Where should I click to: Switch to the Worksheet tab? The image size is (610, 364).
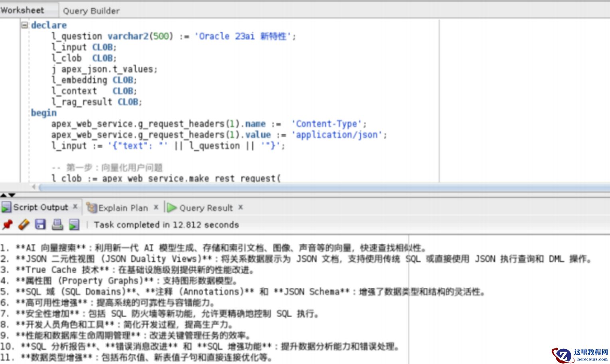[22, 10]
